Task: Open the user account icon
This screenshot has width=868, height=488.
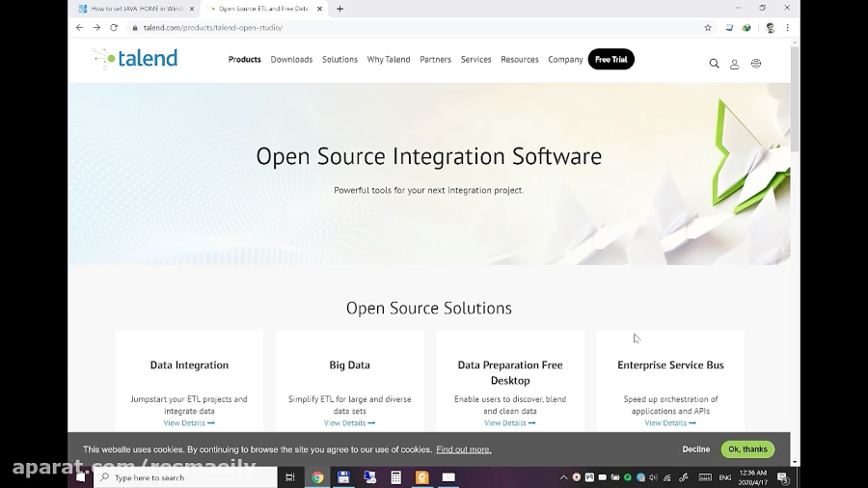Action: click(735, 65)
